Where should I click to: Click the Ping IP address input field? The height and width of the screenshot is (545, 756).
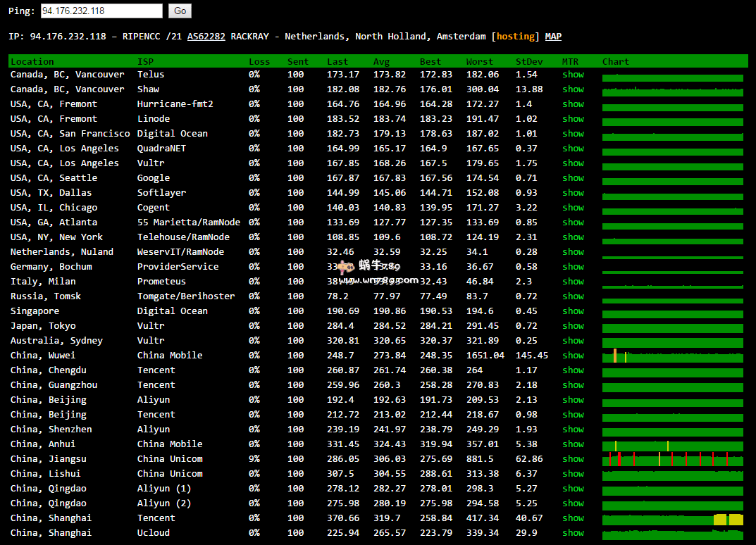pos(101,11)
